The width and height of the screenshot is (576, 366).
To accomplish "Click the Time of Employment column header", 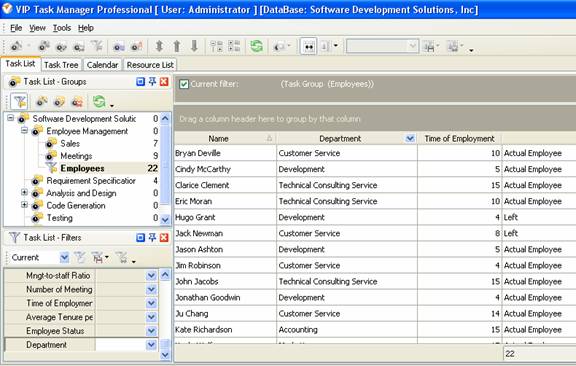I will (459, 139).
